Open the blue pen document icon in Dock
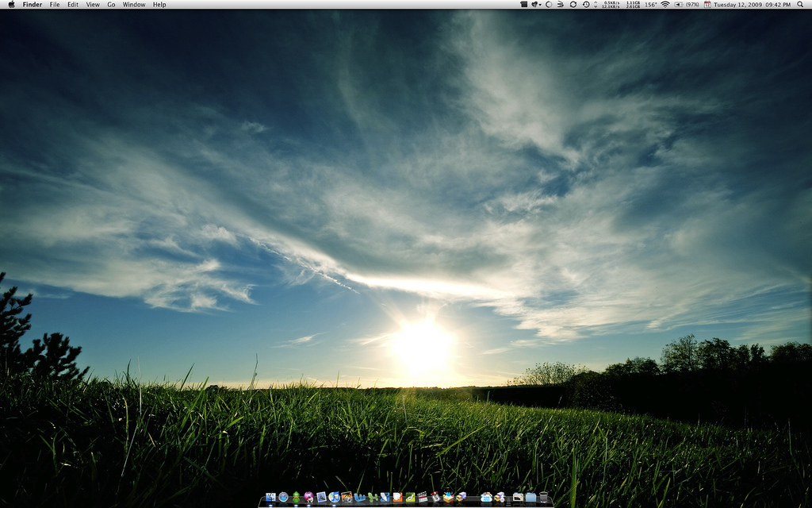The image size is (812, 508). [x=385, y=497]
